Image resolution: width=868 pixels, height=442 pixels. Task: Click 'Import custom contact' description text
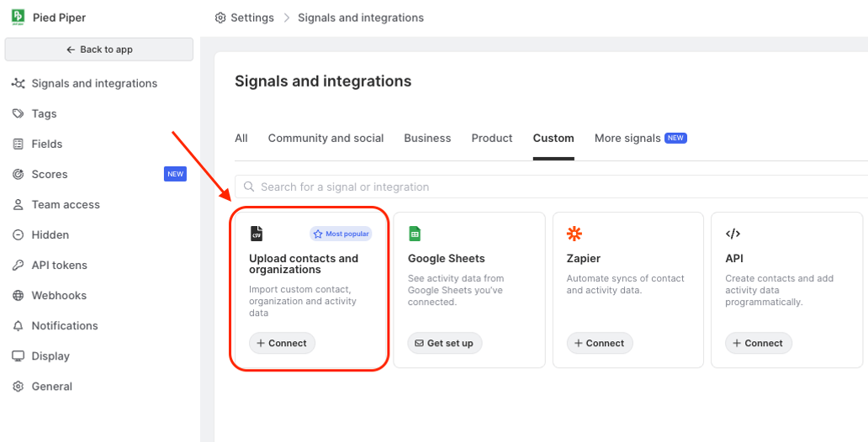pos(303,301)
